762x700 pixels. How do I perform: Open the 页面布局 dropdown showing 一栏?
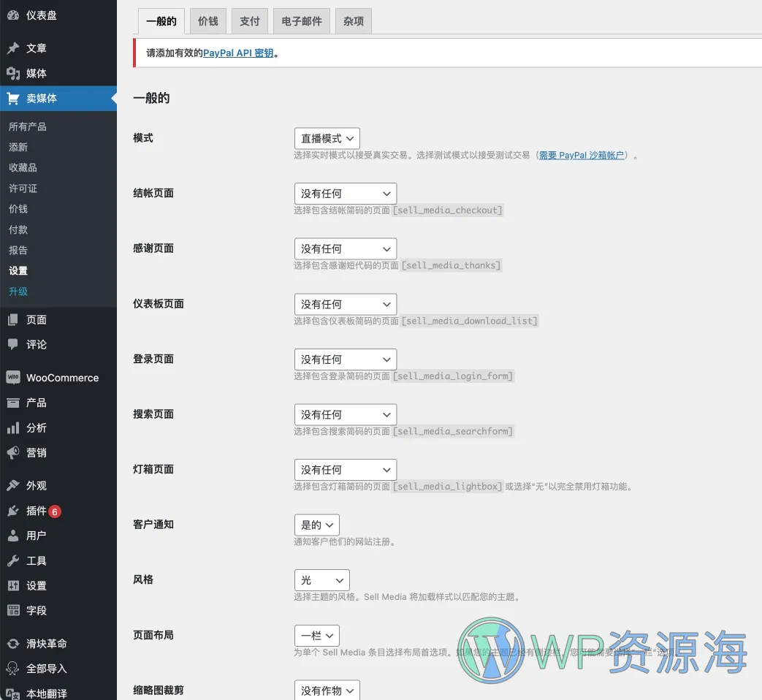[316, 635]
